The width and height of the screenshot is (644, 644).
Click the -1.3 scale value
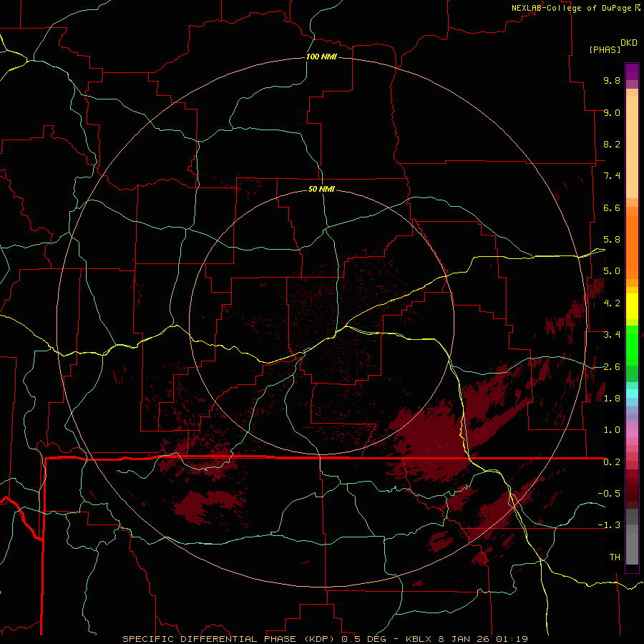609,525
